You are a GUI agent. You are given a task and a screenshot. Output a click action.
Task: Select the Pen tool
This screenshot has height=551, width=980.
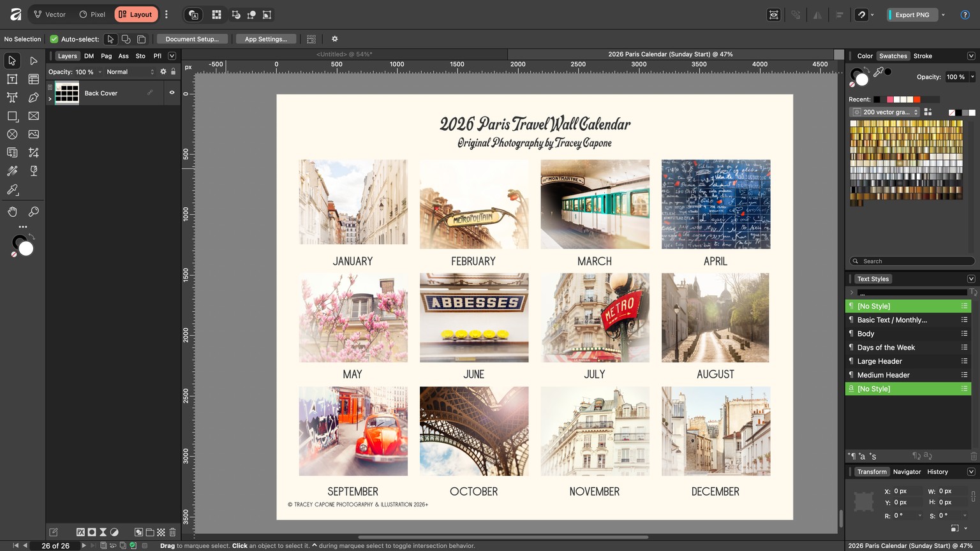point(34,98)
